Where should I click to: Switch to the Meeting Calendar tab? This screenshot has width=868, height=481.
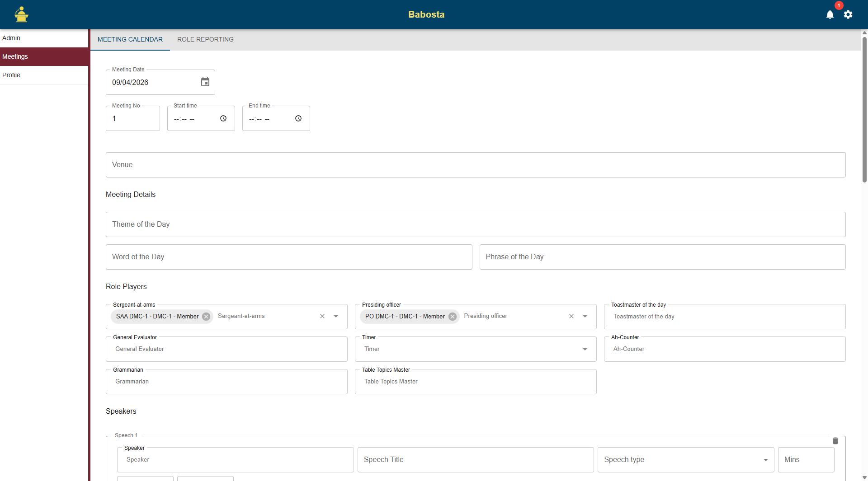[130, 39]
